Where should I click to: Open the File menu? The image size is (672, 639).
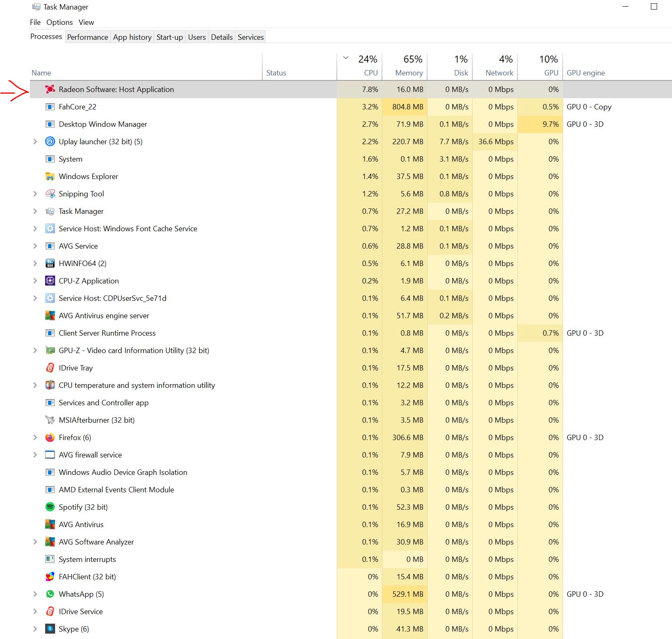tap(35, 22)
